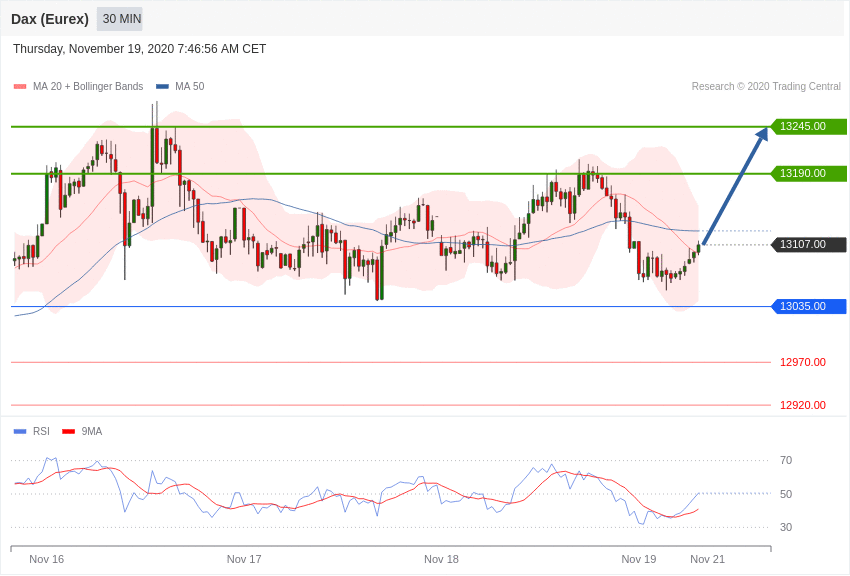Click the RSI legend swatch
The height and width of the screenshot is (576, 850).
(20, 431)
